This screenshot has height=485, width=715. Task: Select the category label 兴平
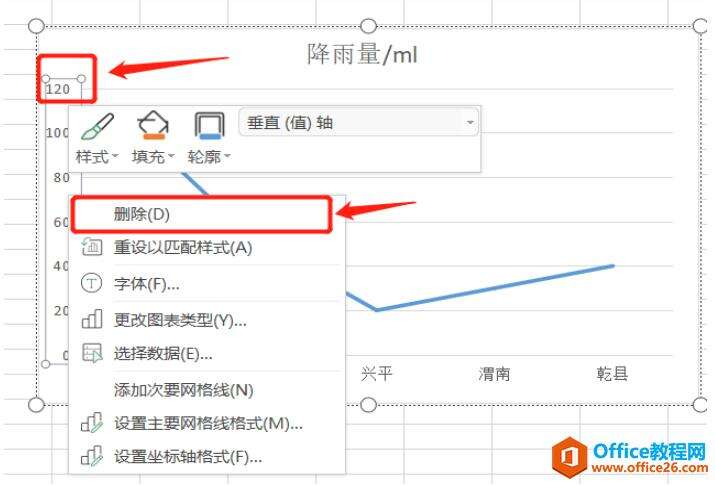coord(376,374)
